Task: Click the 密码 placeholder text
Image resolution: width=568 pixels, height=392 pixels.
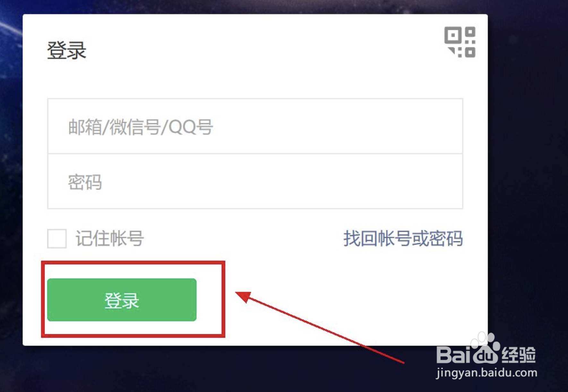Action: point(85,182)
